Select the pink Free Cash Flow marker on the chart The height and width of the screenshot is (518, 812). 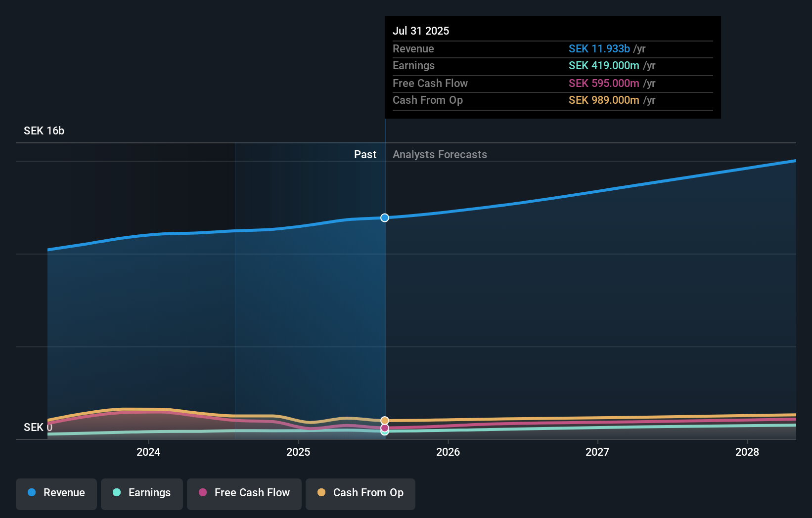click(x=384, y=429)
